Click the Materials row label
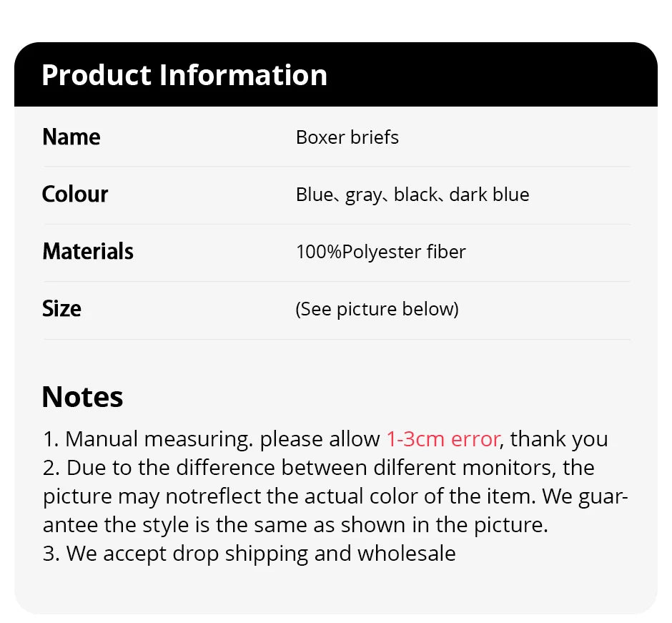 click(x=88, y=251)
